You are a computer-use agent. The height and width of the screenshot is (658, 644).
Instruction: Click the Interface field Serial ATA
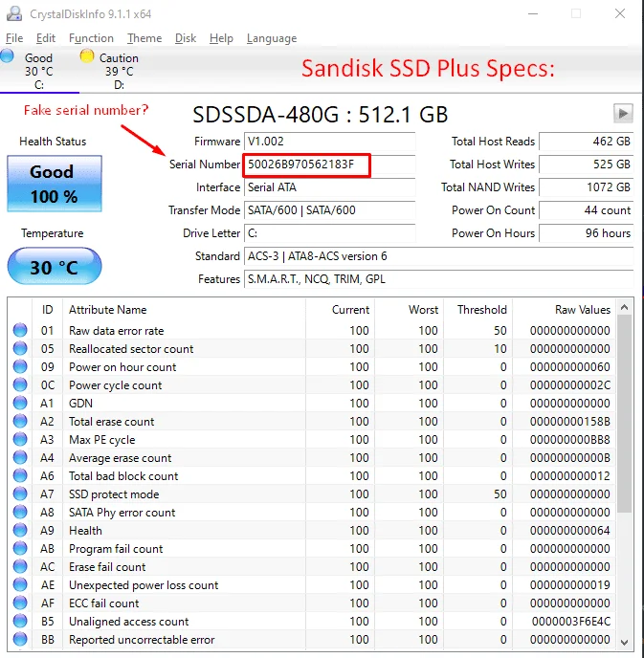click(x=329, y=187)
